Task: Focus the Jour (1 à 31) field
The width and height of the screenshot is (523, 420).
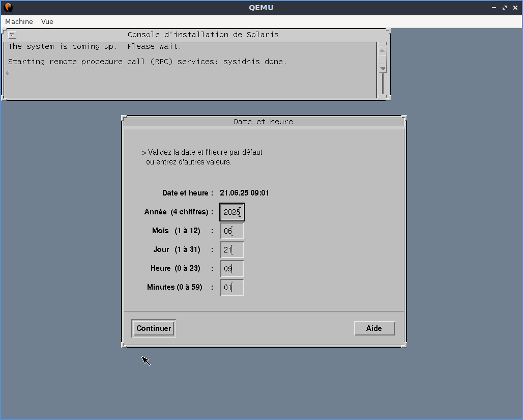Action: pyautogui.click(x=232, y=250)
